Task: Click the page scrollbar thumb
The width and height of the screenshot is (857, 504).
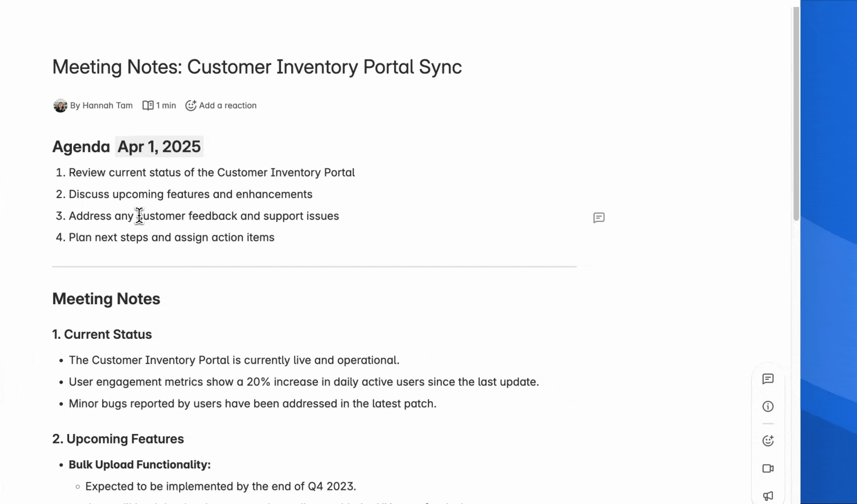Action: point(796,112)
